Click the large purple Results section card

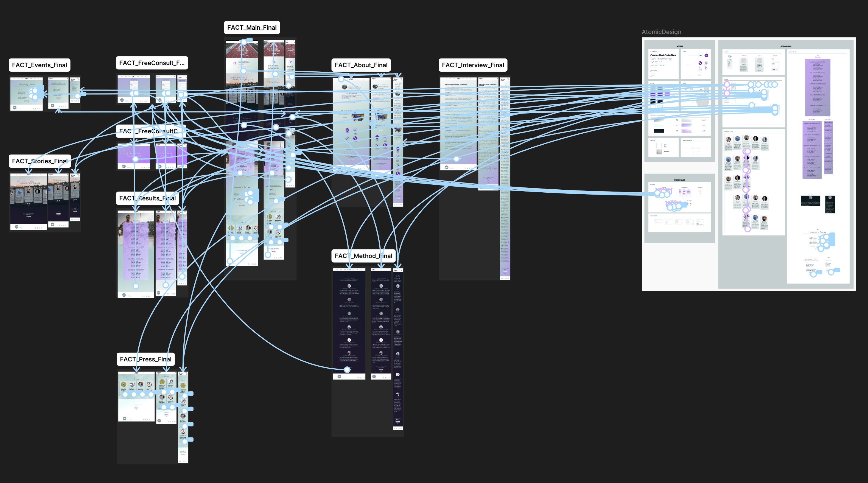click(817, 88)
